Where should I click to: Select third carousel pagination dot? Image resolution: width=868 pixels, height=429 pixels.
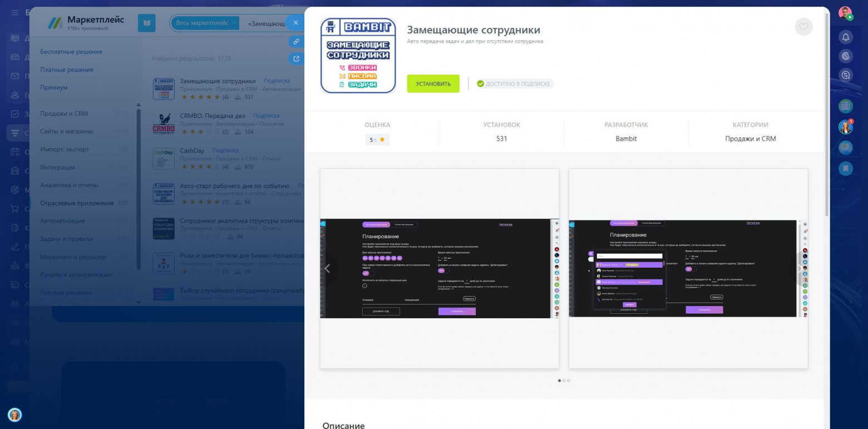pyautogui.click(x=568, y=381)
